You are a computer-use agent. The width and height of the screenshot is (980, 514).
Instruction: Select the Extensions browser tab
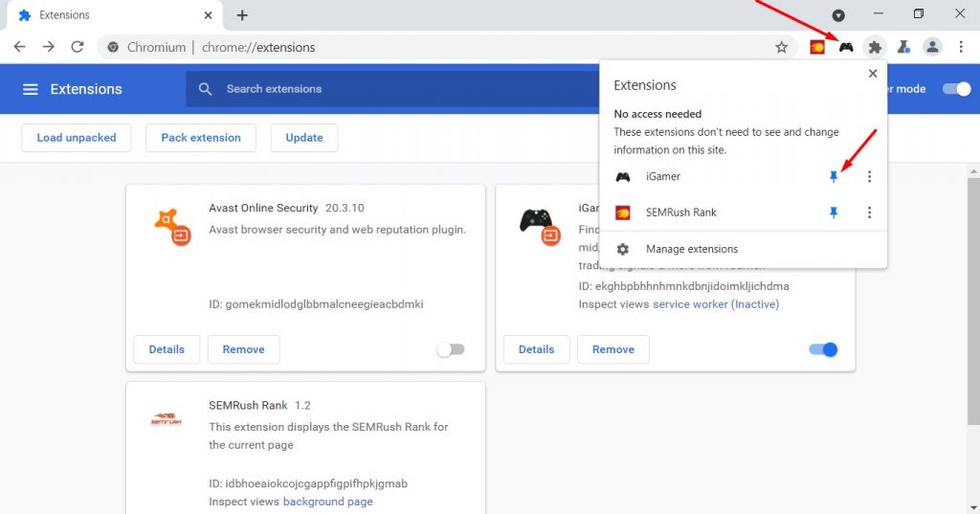(113, 15)
